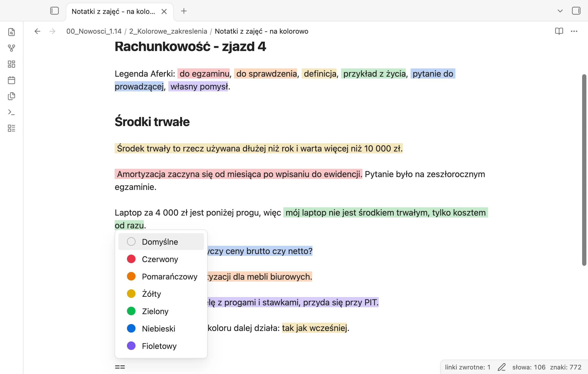588x374 pixels.
Task: Open 00_Nowosci_1.14 breadcrumb folder
Action: (94, 31)
